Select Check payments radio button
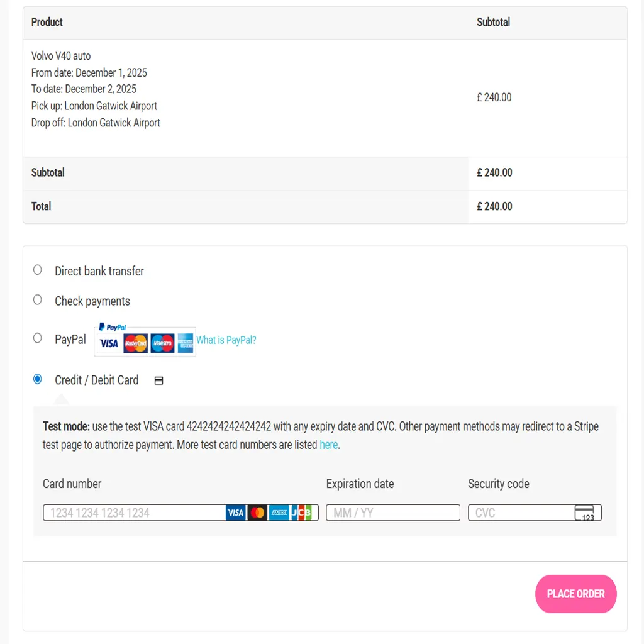 pos(38,300)
